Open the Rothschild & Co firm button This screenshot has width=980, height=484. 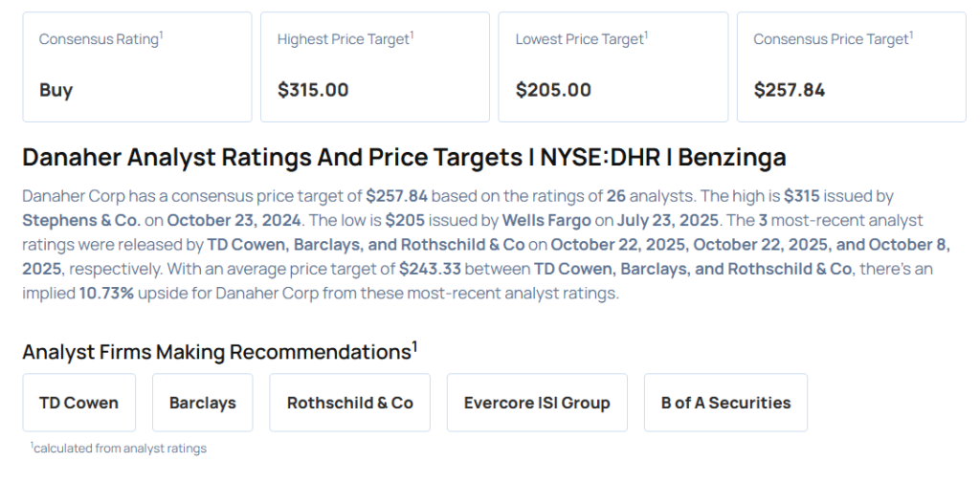[x=349, y=403]
